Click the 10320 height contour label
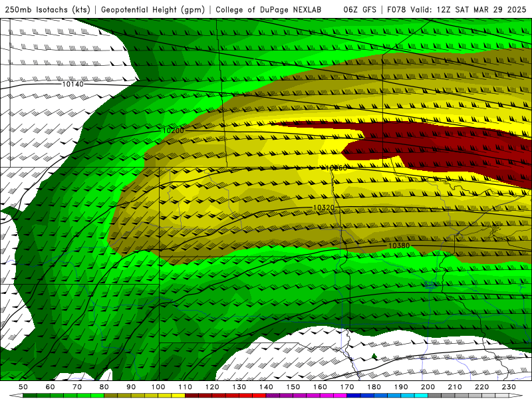The height and width of the screenshot is (399, 532). (x=323, y=207)
